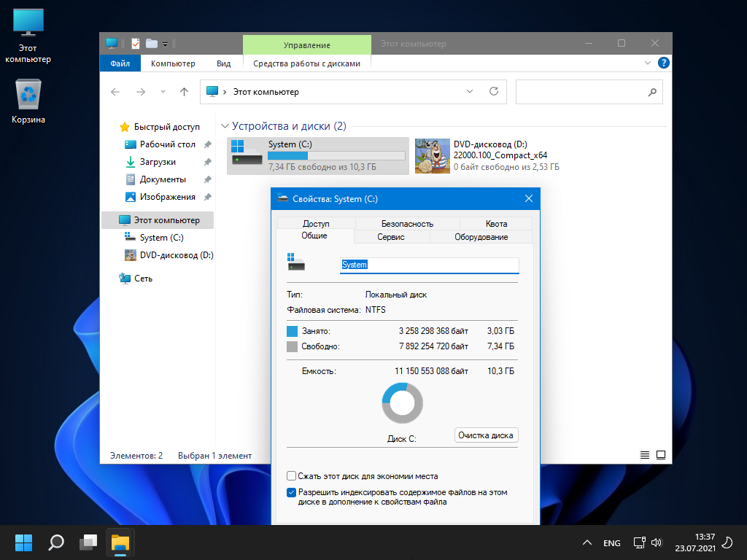
Task: Open taskbar Search magnifier
Action: [x=56, y=542]
